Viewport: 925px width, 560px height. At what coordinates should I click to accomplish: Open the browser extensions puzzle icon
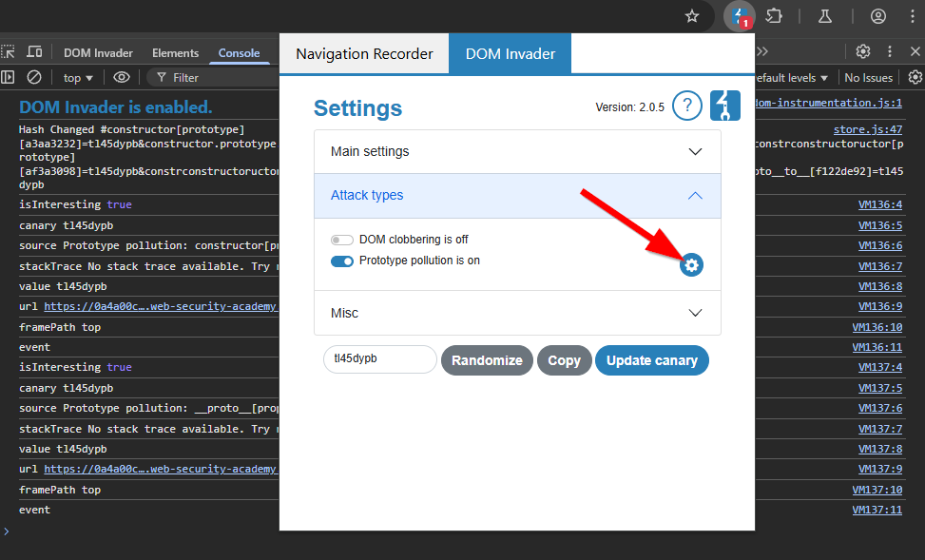tap(774, 16)
